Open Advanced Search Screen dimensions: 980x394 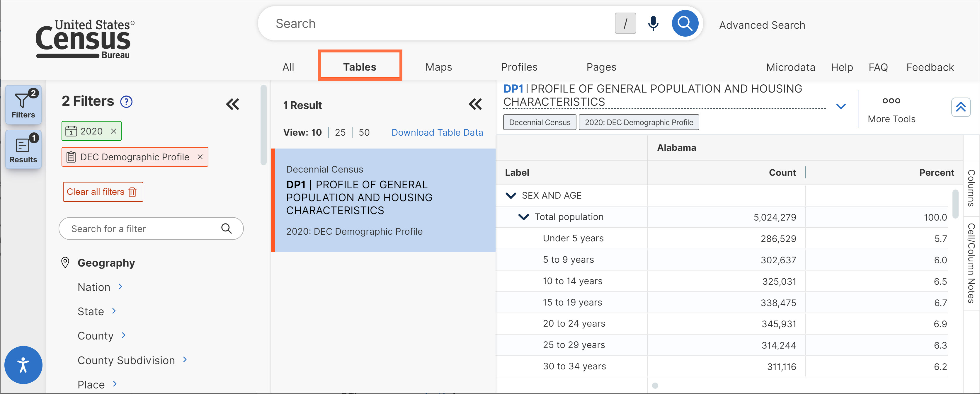762,25
